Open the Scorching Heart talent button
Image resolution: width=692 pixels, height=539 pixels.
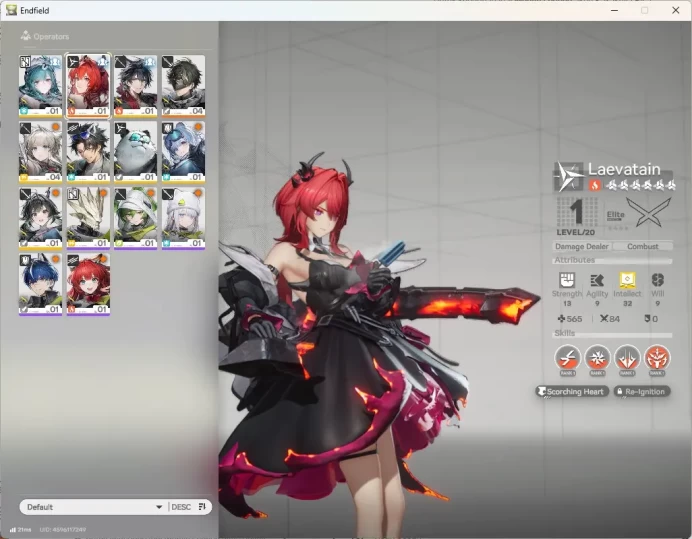tap(572, 392)
